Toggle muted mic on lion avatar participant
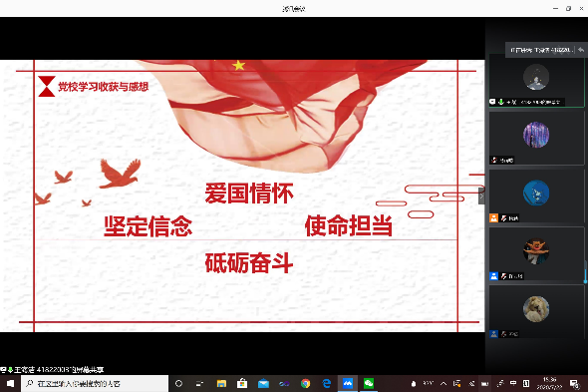This screenshot has width=588, height=392. click(504, 333)
